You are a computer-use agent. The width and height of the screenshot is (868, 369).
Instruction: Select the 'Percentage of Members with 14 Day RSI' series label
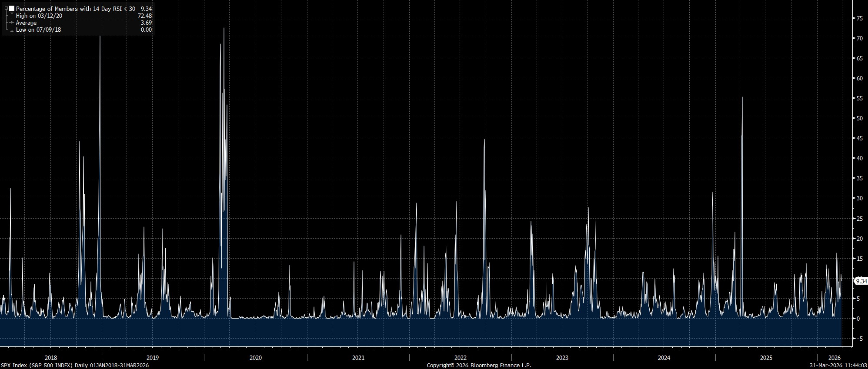[x=75, y=8]
